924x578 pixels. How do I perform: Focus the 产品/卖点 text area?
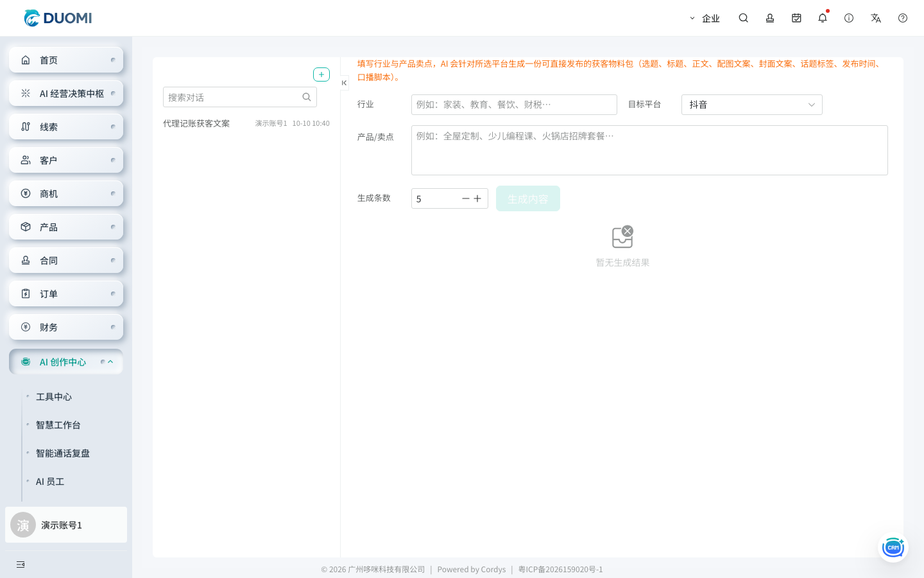click(x=649, y=150)
